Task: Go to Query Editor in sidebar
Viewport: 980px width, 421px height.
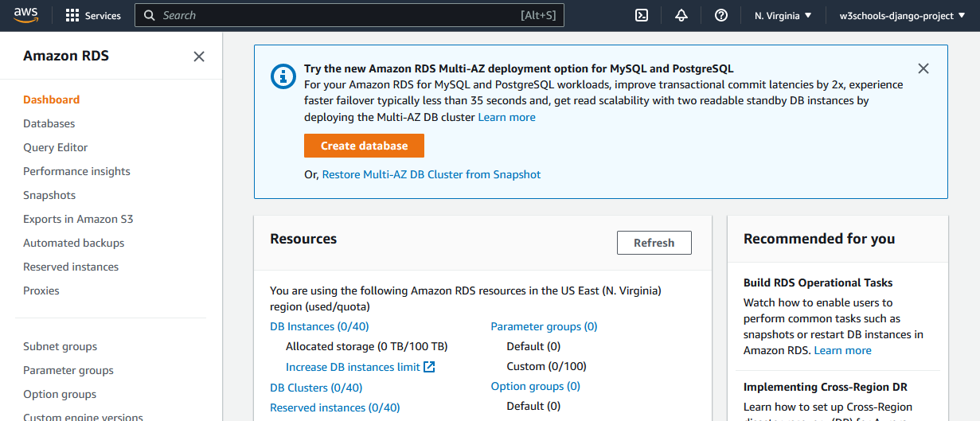Action: coord(56,147)
